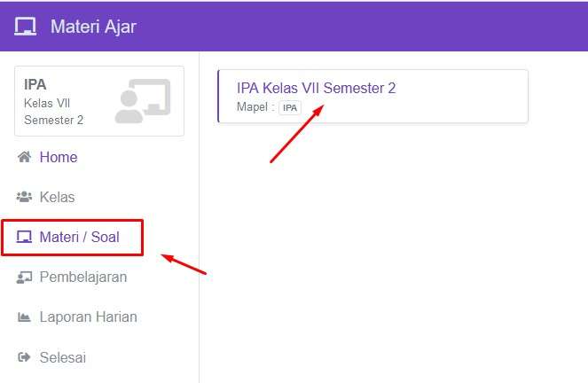Click the Kelas VII text in sidebar card

click(x=46, y=103)
